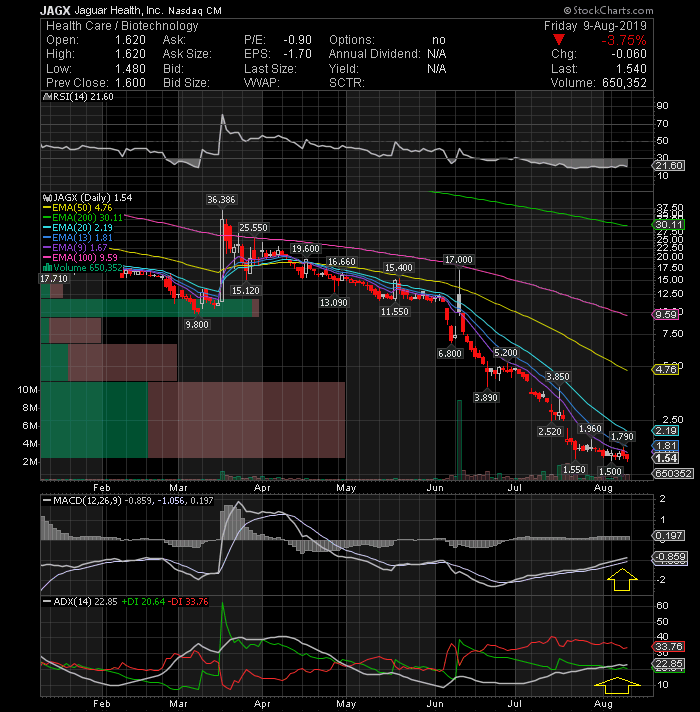Click the 19.600 price label
Screen dimensions: 700x712
point(306,248)
